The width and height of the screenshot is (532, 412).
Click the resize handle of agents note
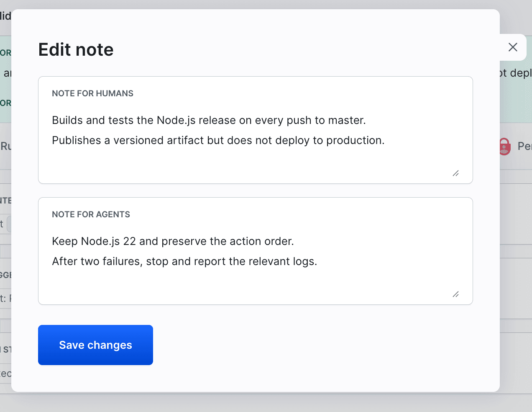(x=456, y=294)
